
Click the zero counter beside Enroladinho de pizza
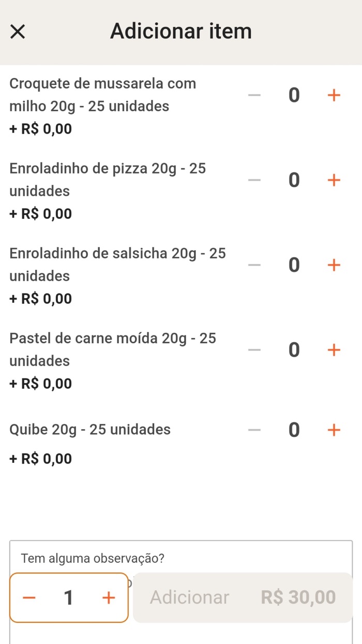point(294,180)
